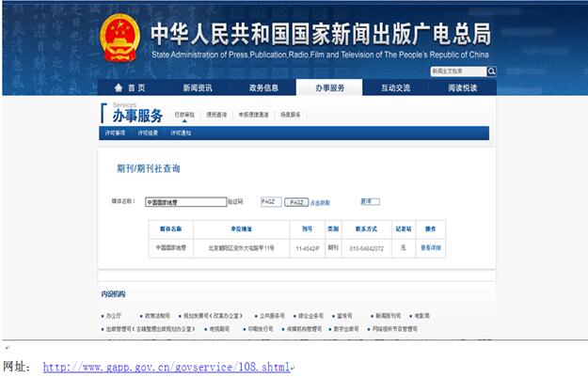Open the gapp.gov.cn URL hyperlink
This screenshot has width=588, height=378.
coord(166,367)
